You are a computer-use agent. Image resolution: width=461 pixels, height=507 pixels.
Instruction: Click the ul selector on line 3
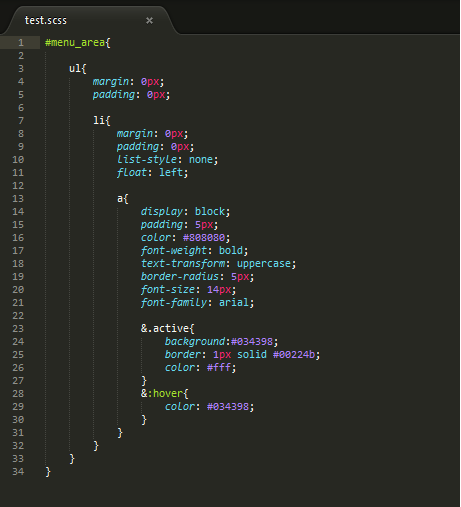click(x=75, y=69)
